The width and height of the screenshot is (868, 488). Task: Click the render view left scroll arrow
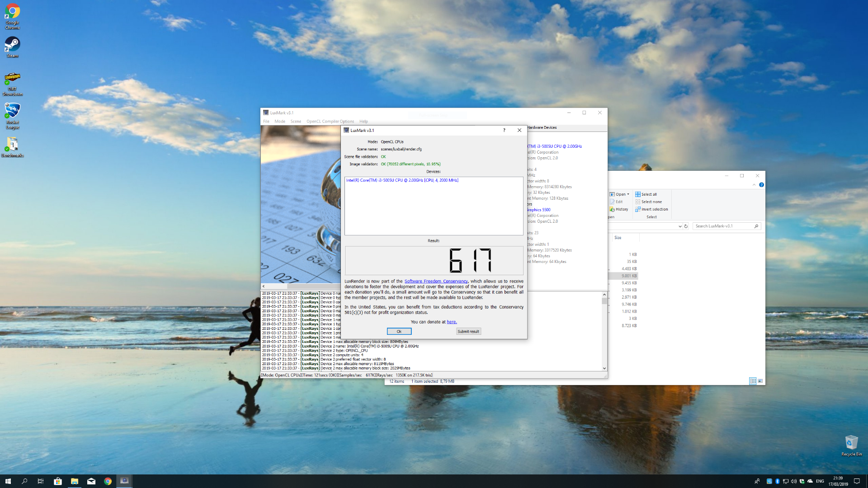pyautogui.click(x=264, y=286)
